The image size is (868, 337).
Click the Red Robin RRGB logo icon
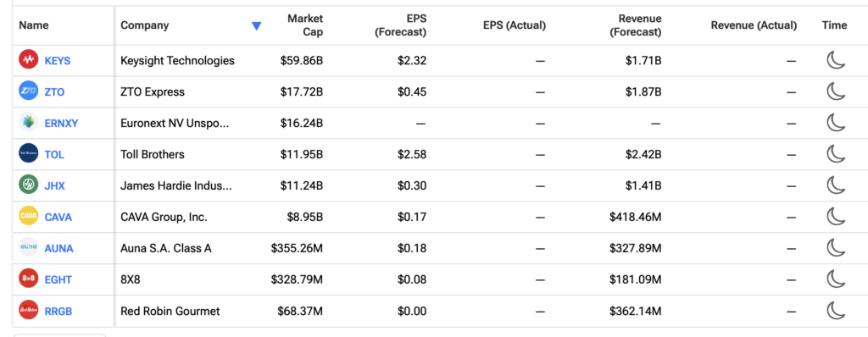(x=28, y=310)
